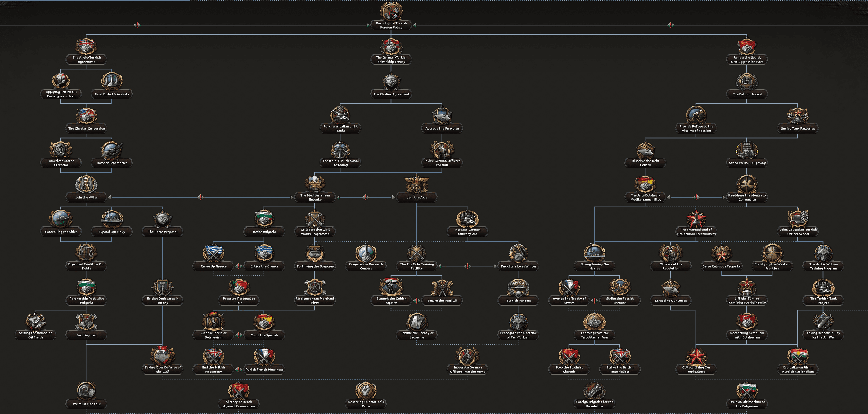868x414 pixels.
Task: Click "Rebuke the Treaty of Lausanne" text
Action: point(417,335)
